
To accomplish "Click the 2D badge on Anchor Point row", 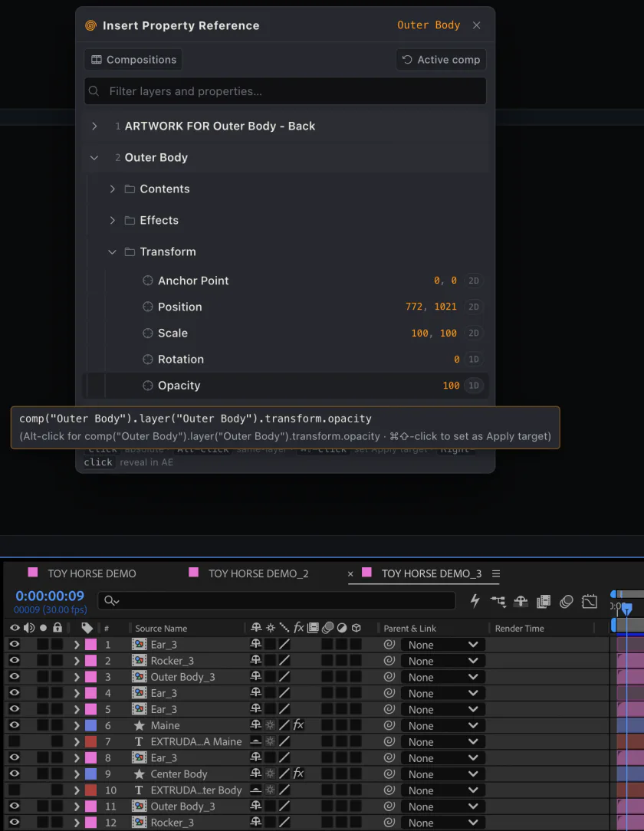I will (x=473, y=281).
